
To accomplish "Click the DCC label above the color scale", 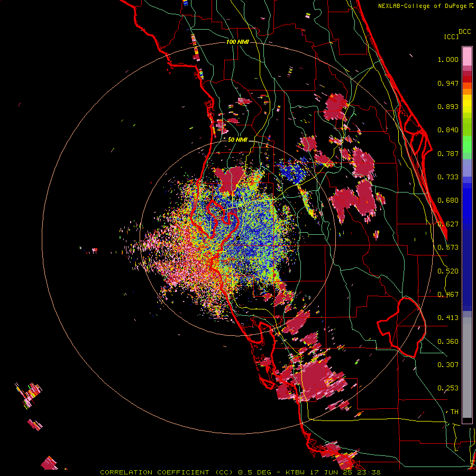I will [x=464, y=32].
